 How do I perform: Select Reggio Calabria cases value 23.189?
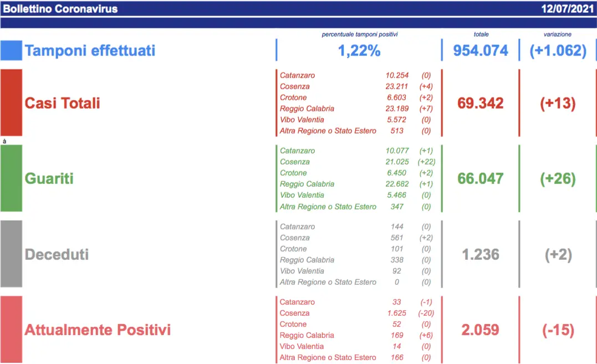click(397, 109)
